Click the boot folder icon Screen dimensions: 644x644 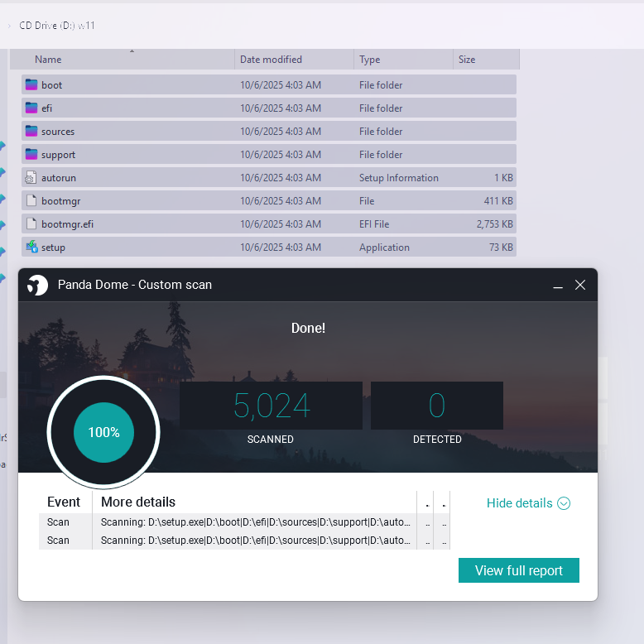(x=31, y=84)
